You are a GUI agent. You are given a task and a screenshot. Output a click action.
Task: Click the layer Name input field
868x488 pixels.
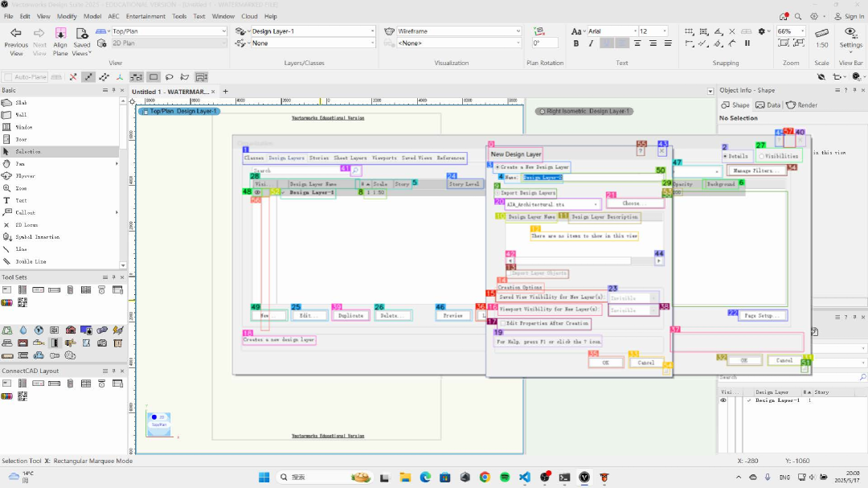(587, 177)
